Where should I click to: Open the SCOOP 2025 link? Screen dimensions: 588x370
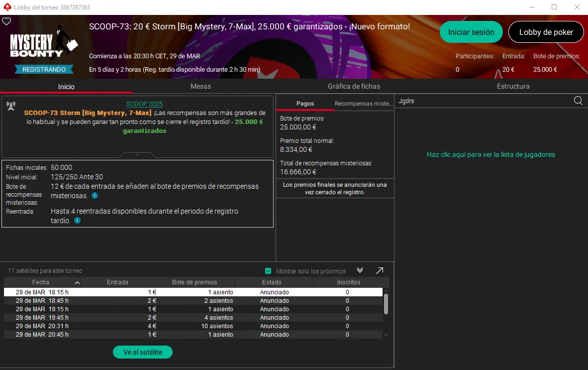pyautogui.click(x=144, y=104)
